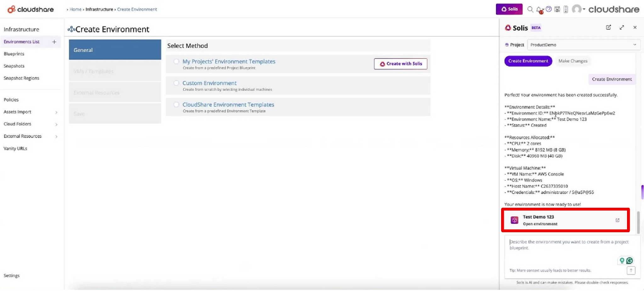The height and width of the screenshot is (291, 644).
Task: Open the notifications dropdown arrow beside the bell
Action: pyautogui.click(x=543, y=9)
